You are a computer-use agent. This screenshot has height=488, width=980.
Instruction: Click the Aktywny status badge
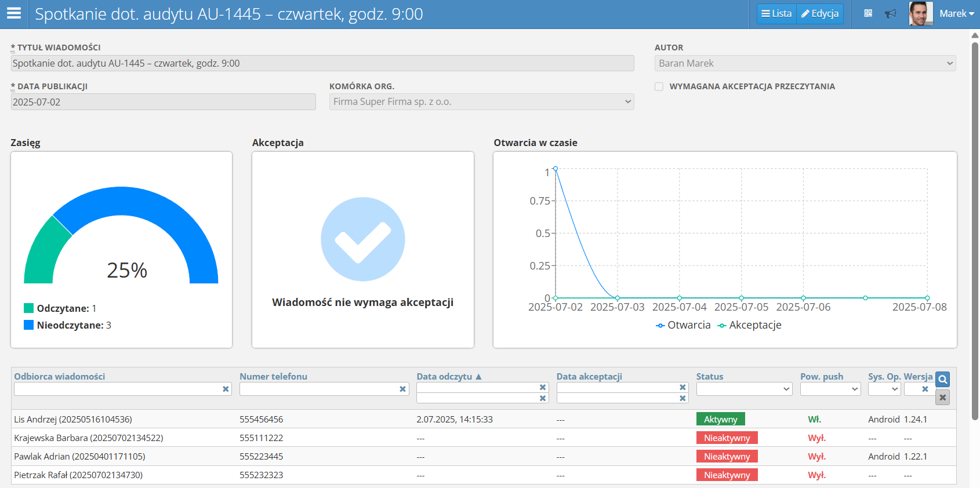tap(721, 419)
